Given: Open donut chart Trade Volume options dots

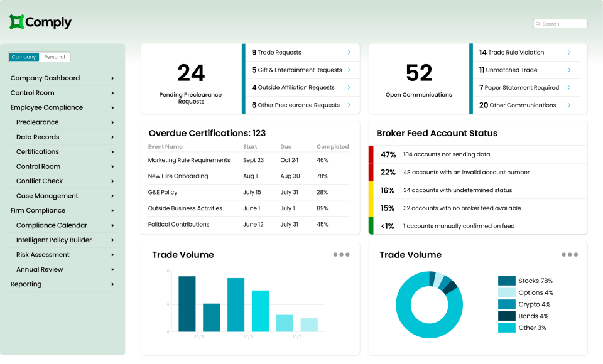Looking at the screenshot, I should pyautogui.click(x=569, y=255).
